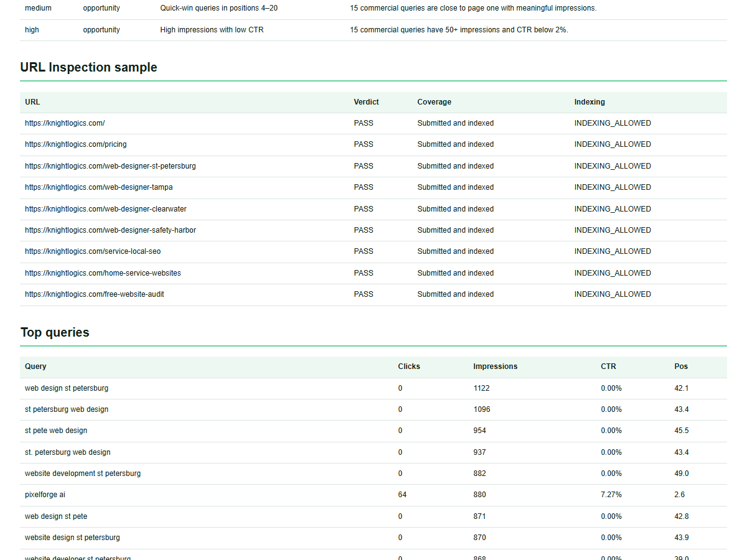Click 'Submitted and indexed' in free-website-audit row
The image size is (747, 560).
(456, 294)
